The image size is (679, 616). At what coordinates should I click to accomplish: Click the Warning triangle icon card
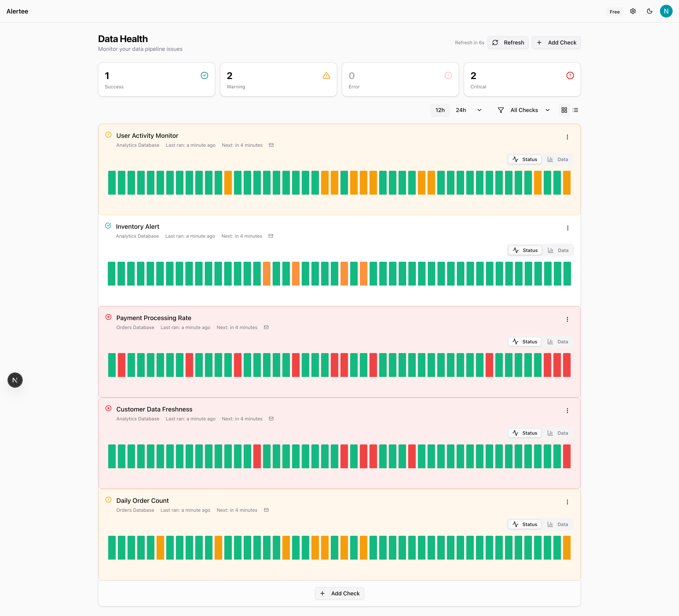point(326,75)
